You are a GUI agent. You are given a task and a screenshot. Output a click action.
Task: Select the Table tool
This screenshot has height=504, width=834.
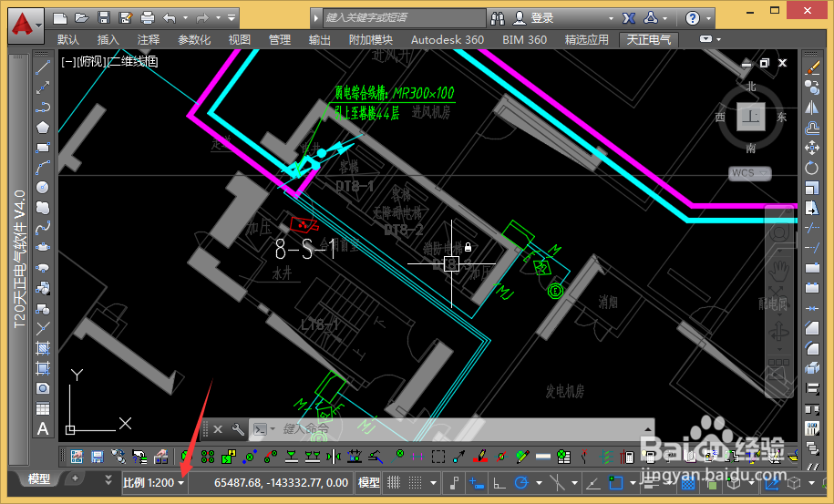43,408
